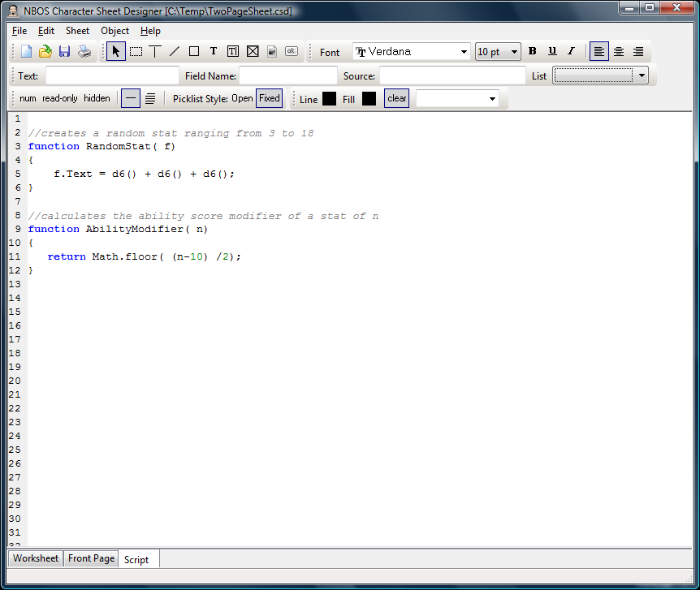Select the arrow pointer tool
Viewport: 700px width, 590px height.
[x=116, y=52]
